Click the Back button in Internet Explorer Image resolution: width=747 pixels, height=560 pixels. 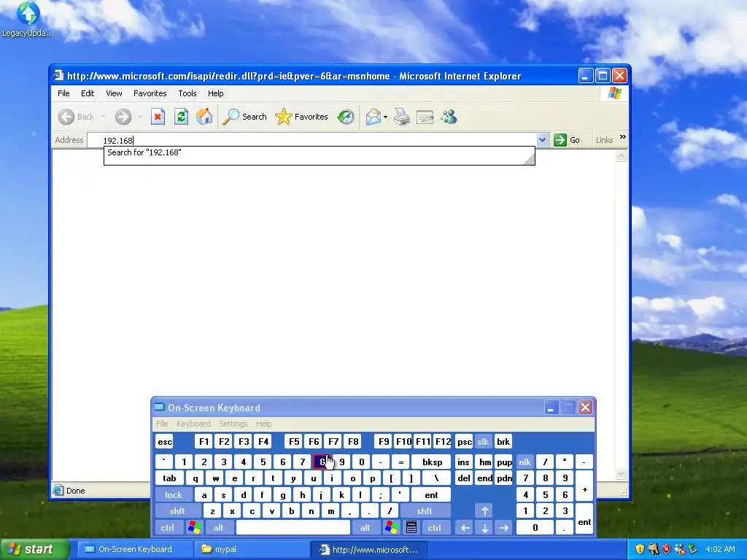click(76, 117)
